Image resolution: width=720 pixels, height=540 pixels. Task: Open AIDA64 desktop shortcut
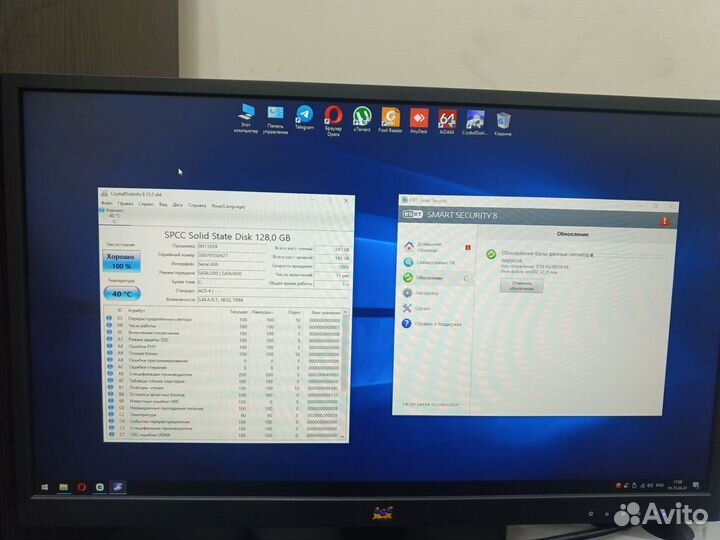pos(447,122)
